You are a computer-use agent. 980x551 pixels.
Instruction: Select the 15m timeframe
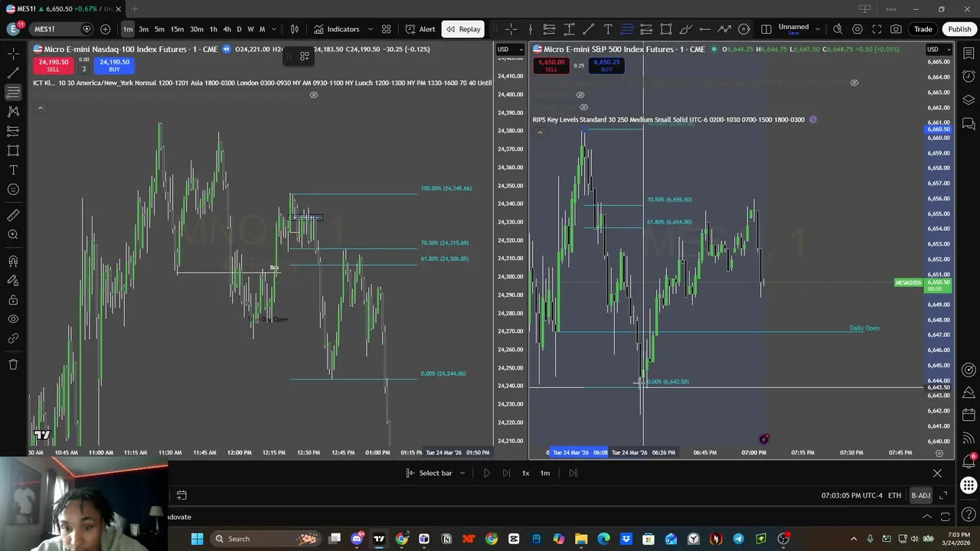click(x=177, y=29)
